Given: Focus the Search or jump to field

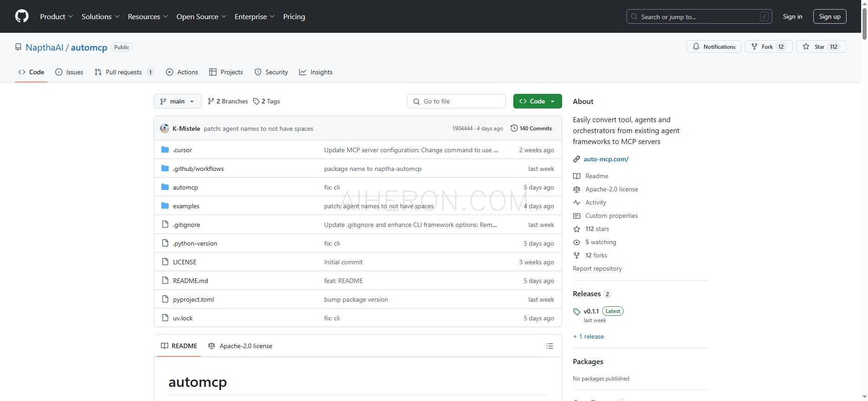Looking at the screenshot, I should pyautogui.click(x=699, y=16).
